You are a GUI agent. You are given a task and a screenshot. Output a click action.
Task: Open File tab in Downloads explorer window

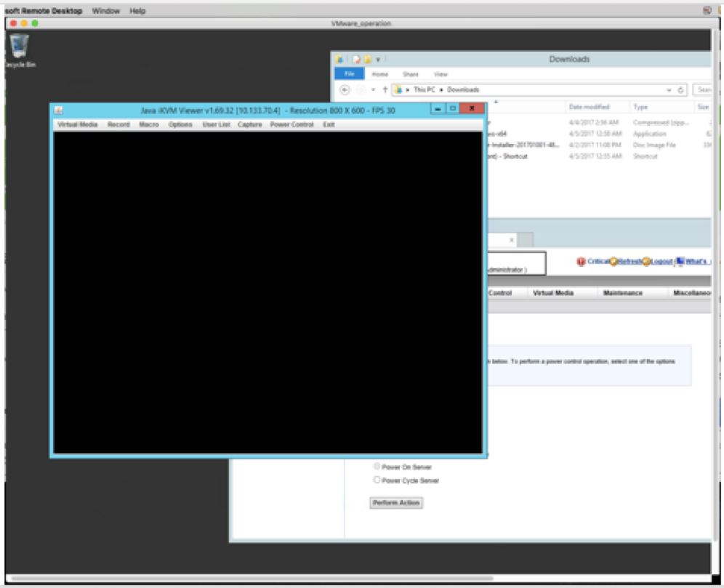(x=349, y=74)
